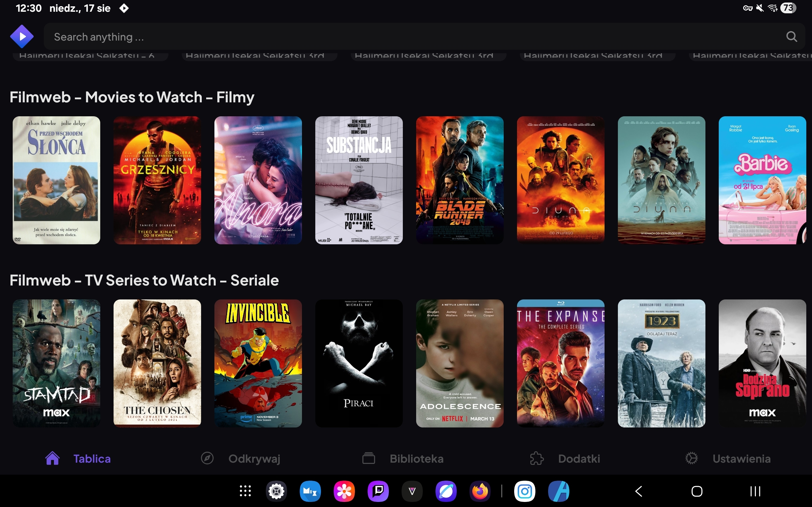Open the Dodatki addons tab
This screenshot has width=812, height=507.
565,459
